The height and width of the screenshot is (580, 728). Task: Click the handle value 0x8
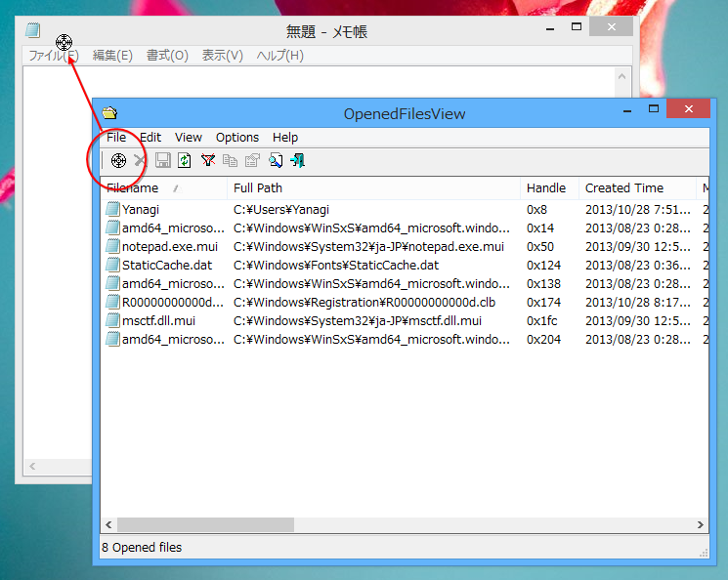click(x=536, y=210)
